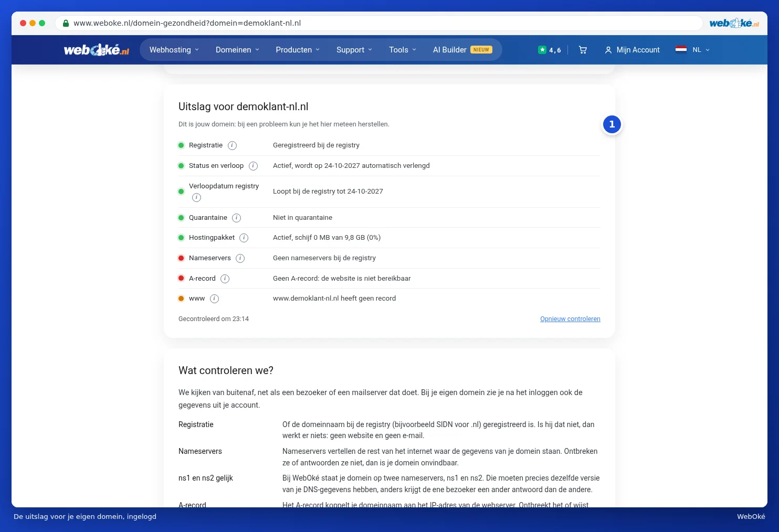The image size is (779, 532).
Task: Show info for Registratie row
Action: (232, 145)
